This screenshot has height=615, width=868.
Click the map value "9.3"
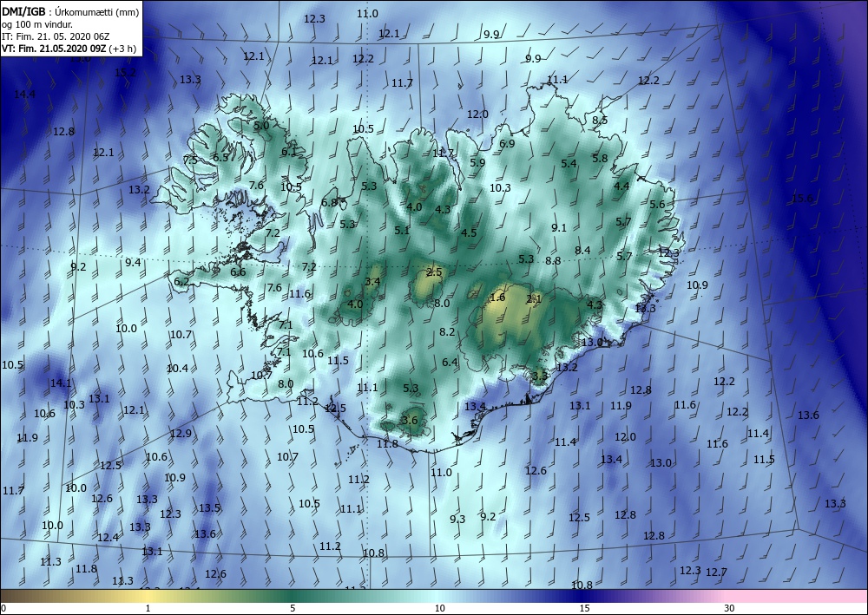click(457, 520)
